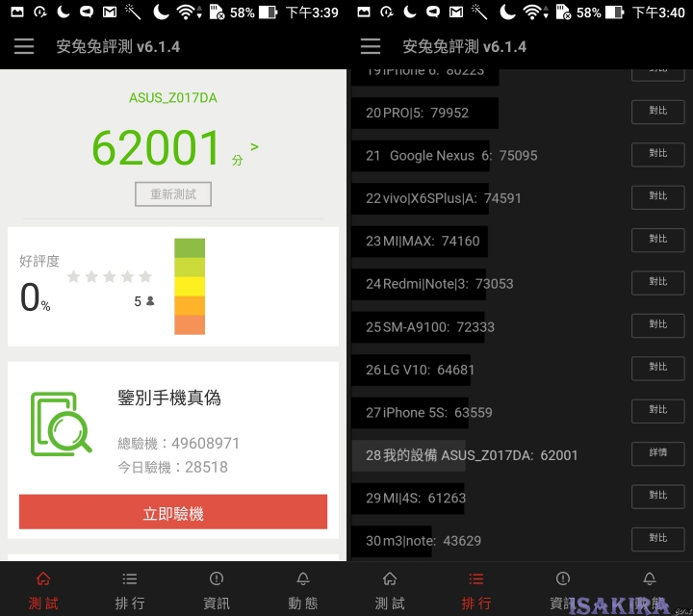693x616 pixels.
Task: Select the 測試 tab in right screen
Action: 390,590
